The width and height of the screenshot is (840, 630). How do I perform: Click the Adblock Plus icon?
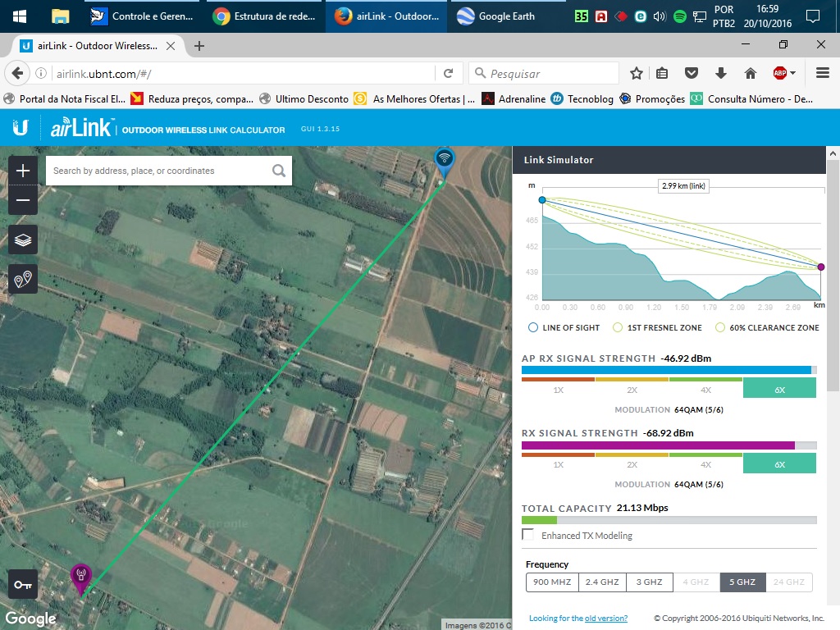tap(779, 73)
